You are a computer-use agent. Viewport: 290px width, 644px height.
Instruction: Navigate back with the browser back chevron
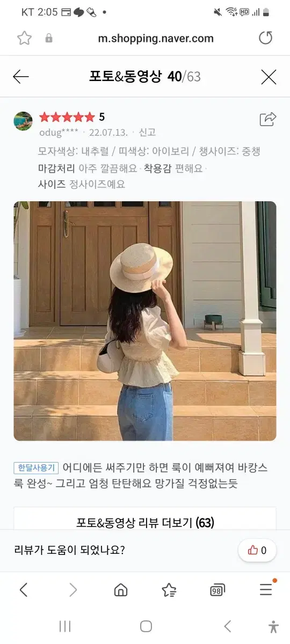[x=24, y=590]
